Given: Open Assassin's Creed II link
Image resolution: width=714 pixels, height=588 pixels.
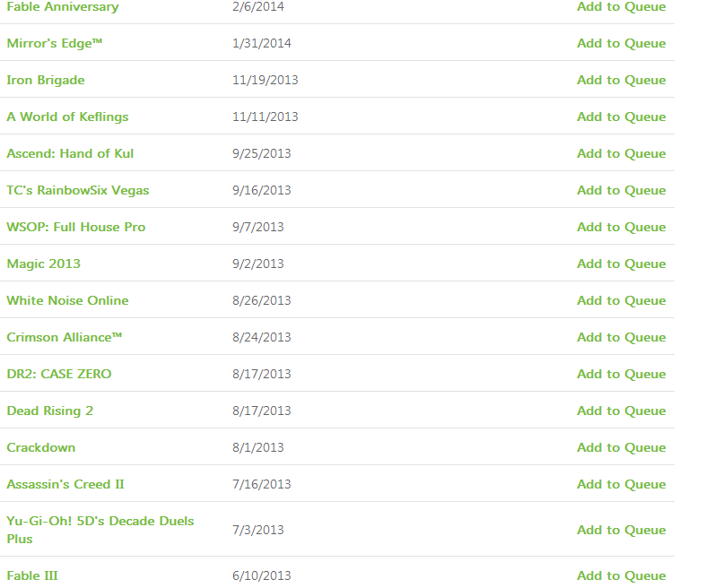Looking at the screenshot, I should pos(65,484).
